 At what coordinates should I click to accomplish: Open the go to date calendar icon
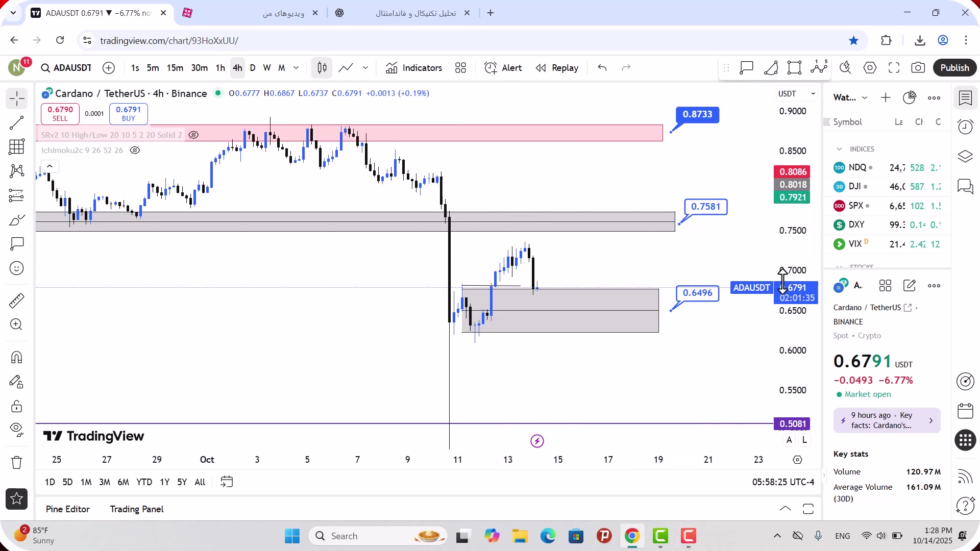(227, 482)
